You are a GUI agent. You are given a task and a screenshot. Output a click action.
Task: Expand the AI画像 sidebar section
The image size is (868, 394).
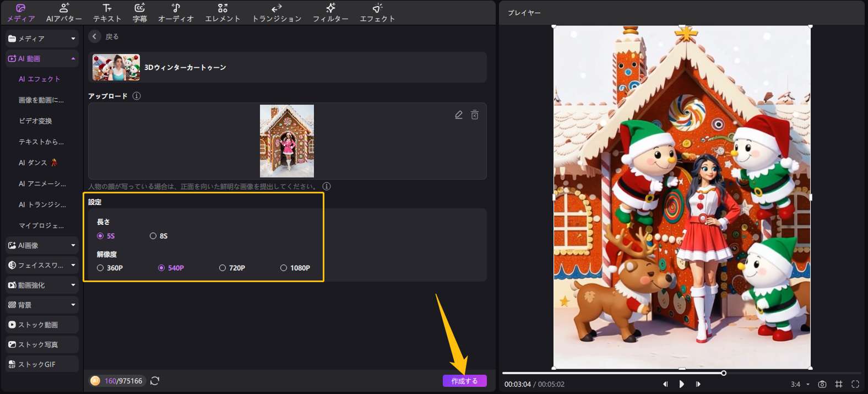coord(42,245)
